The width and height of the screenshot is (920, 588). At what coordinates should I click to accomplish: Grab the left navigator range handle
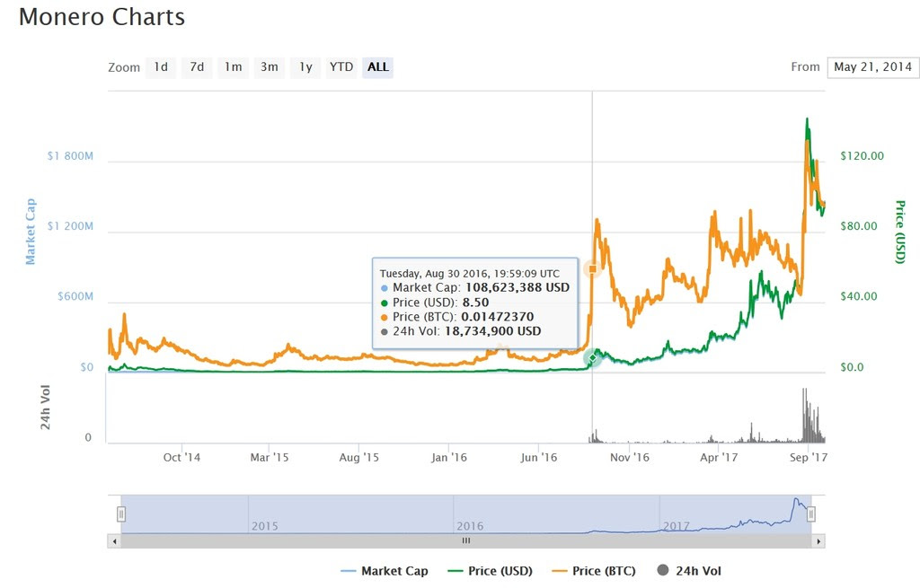[121, 514]
